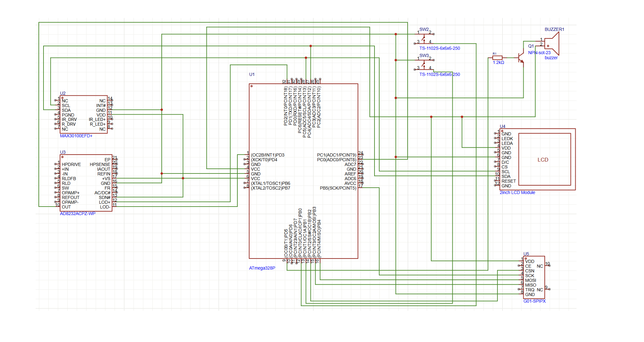
Task: Click the U1 reference designator label
Action: 252,74
